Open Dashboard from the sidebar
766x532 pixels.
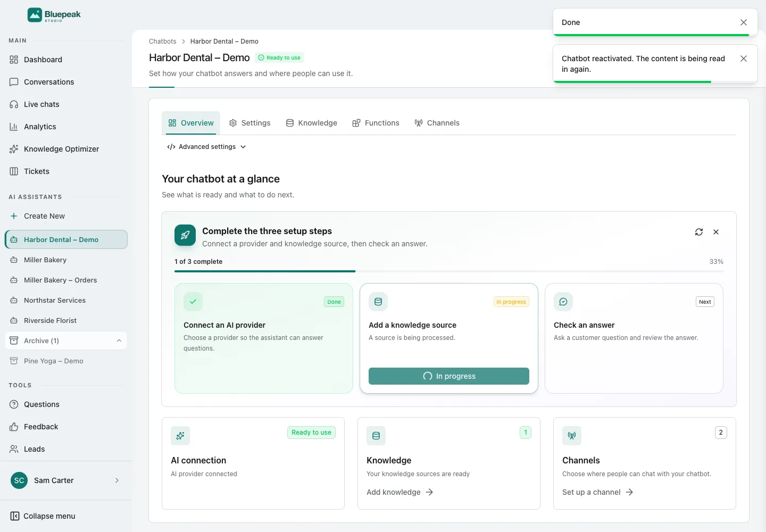pyautogui.click(x=66, y=60)
